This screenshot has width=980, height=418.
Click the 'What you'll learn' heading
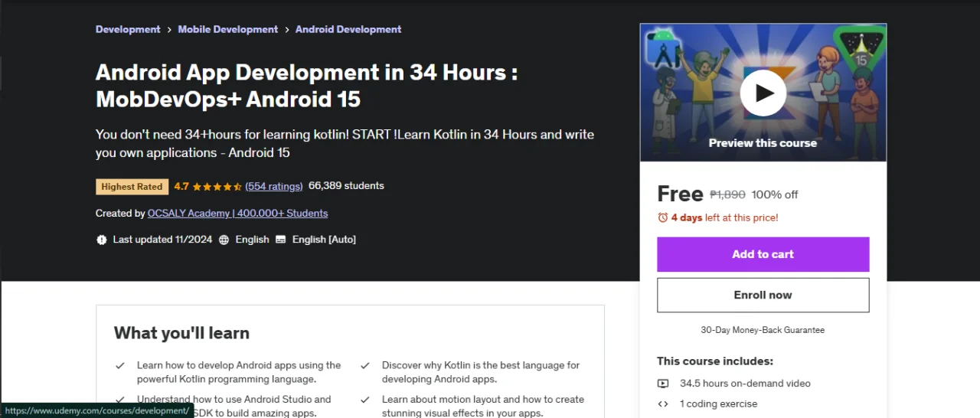181,333
